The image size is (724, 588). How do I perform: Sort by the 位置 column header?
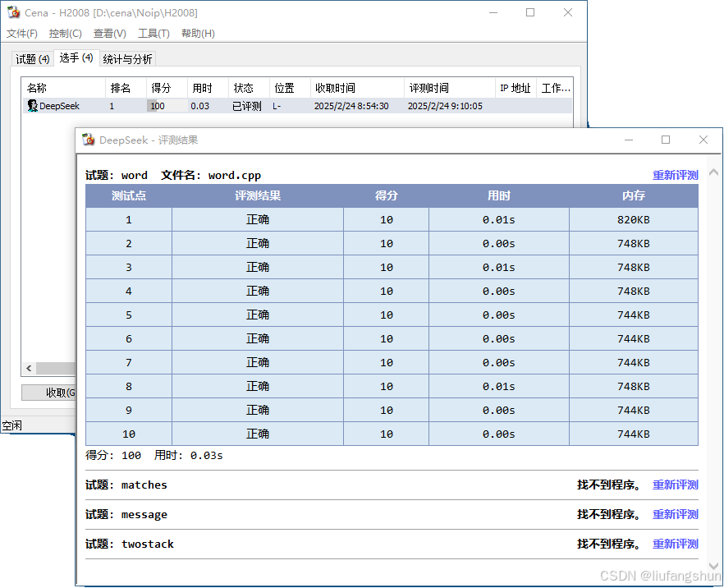tap(290, 88)
